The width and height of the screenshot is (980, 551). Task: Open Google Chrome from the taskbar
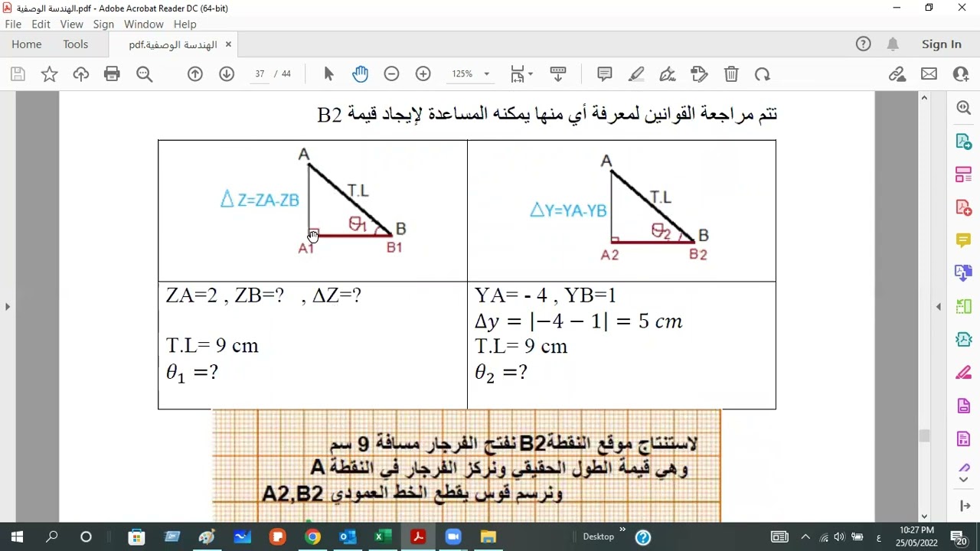click(x=312, y=537)
